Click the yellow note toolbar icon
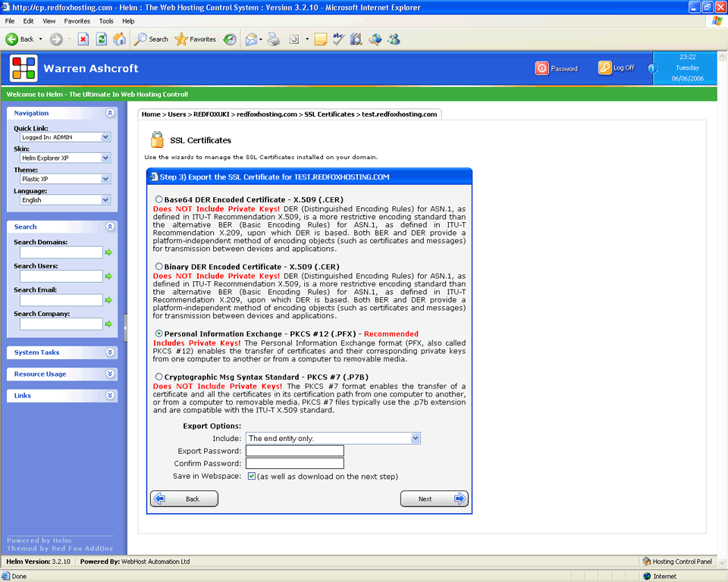Viewport: 728px width, 582px height. (320, 39)
